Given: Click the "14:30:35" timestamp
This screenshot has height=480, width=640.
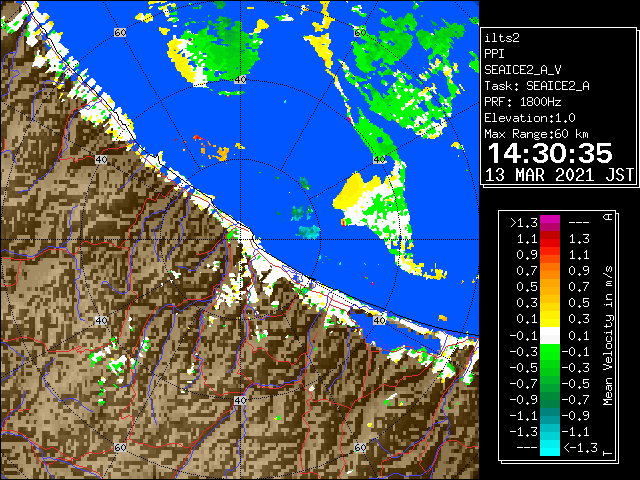Looking at the screenshot, I should coord(550,153).
